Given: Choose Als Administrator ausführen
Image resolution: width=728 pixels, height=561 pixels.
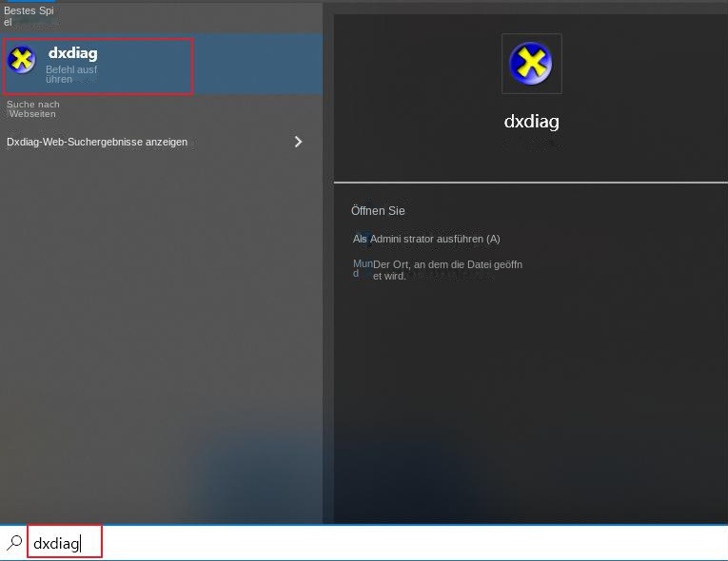Looking at the screenshot, I should point(426,239).
